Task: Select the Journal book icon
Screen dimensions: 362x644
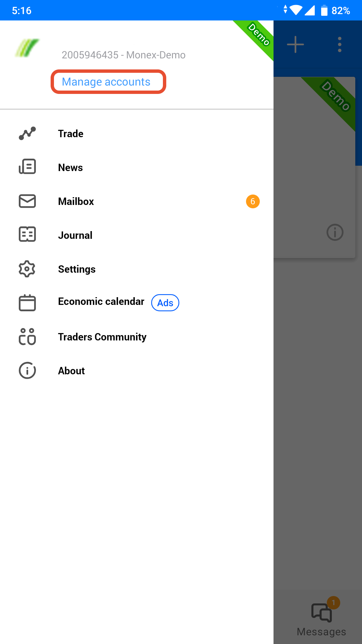Action: coord(27,234)
